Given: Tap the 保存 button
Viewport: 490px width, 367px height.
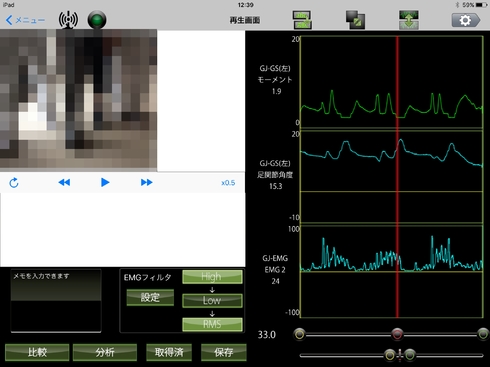Looking at the screenshot, I should (224, 352).
